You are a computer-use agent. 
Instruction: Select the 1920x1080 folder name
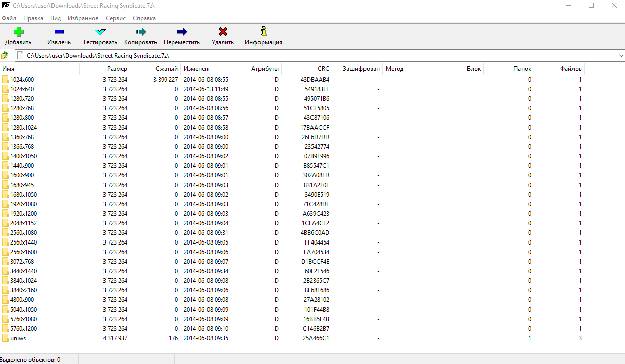(x=23, y=204)
